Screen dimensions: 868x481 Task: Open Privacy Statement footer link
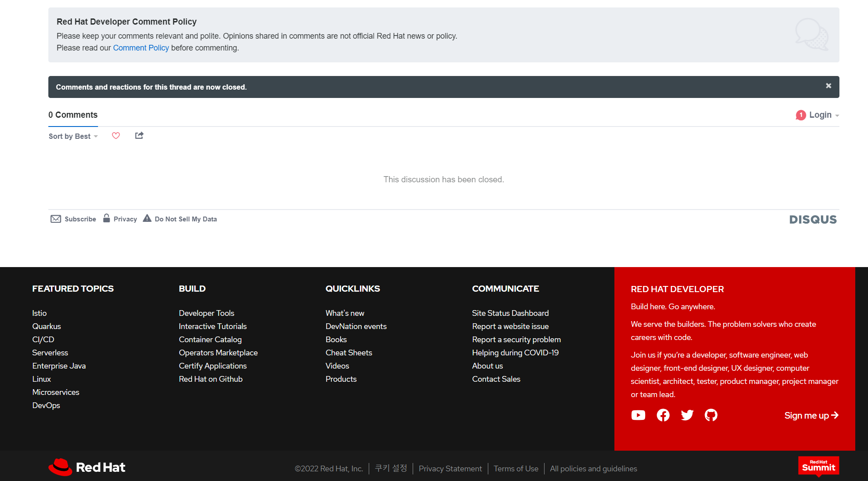(450, 469)
